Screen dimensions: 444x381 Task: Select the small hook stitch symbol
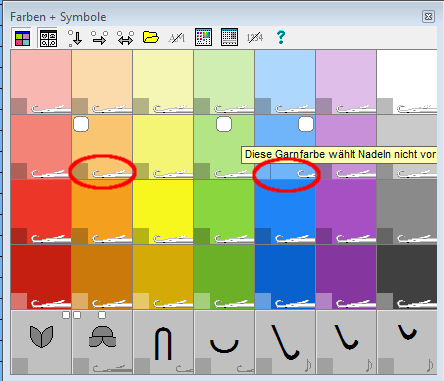click(x=407, y=332)
